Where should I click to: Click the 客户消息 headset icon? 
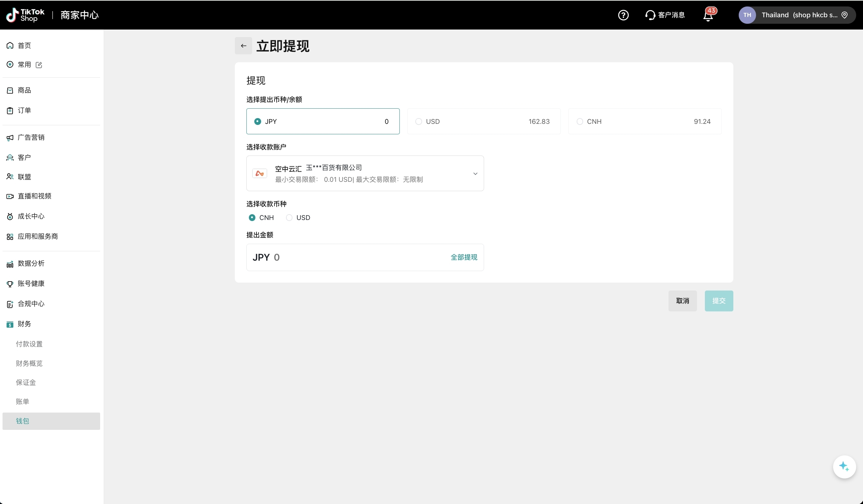pyautogui.click(x=650, y=15)
